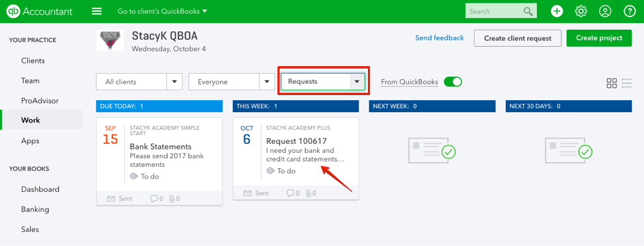The image size is (644, 246).
Task: Click the 'Please send 2017 bank statements' description
Action: pyautogui.click(x=166, y=160)
